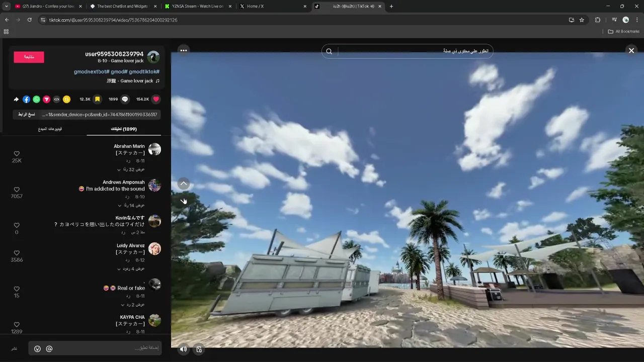This screenshot has width=644, height=362.
Task: Switch to the comments (1899) tab
Action: (x=124, y=129)
